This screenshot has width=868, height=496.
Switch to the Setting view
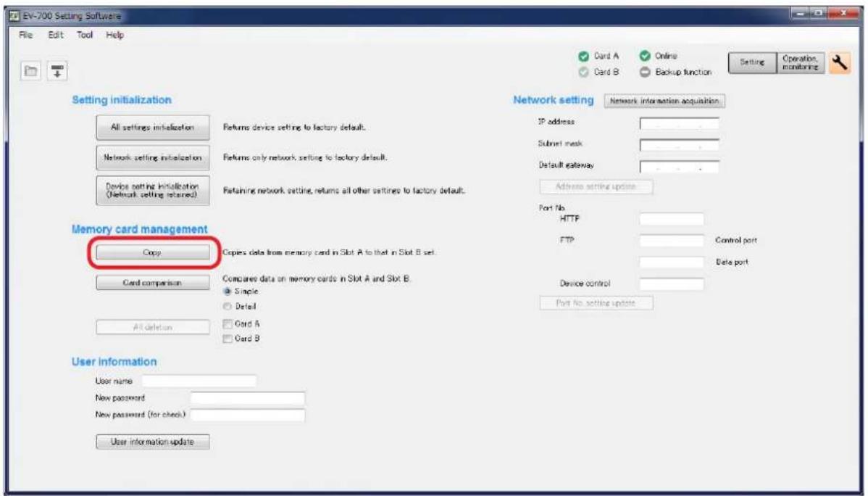coord(752,62)
